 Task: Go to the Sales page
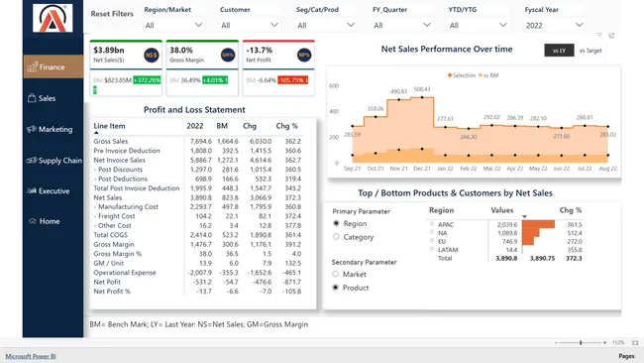click(x=53, y=98)
